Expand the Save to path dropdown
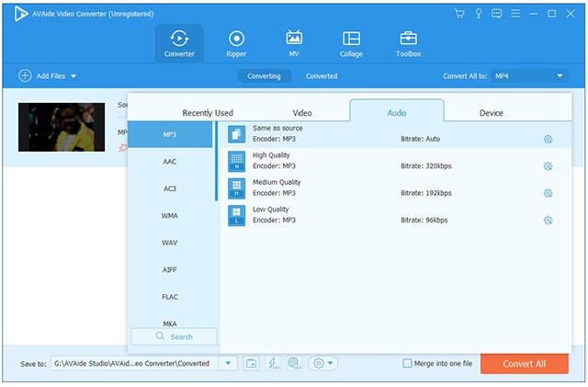The width and height of the screenshot is (588, 387). coord(228,363)
